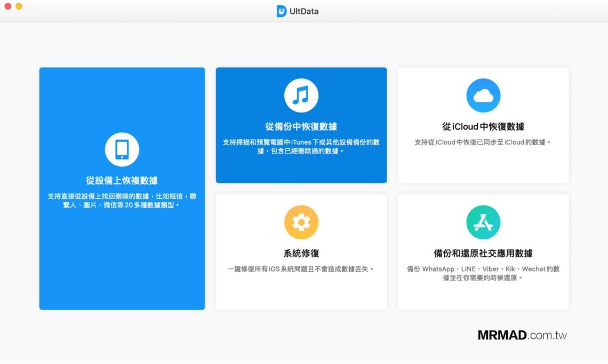Open the 從 iCloud 中恢復數據 feature

483,125
